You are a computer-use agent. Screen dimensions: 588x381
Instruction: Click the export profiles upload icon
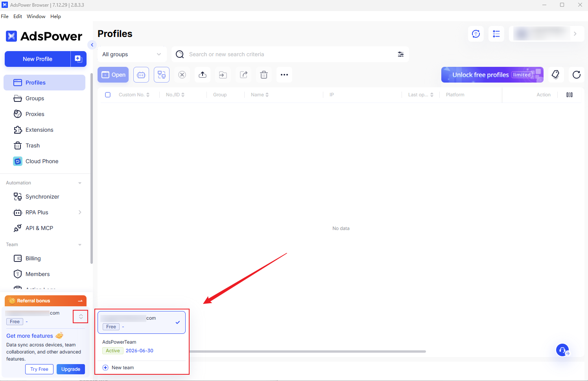click(x=202, y=74)
